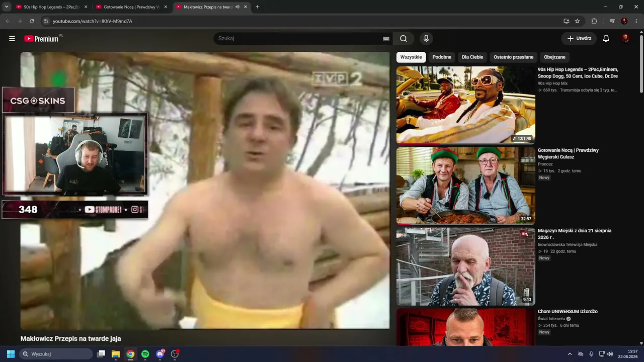Open Chrome media controls icon
The image size is (644, 362).
pos(612,21)
